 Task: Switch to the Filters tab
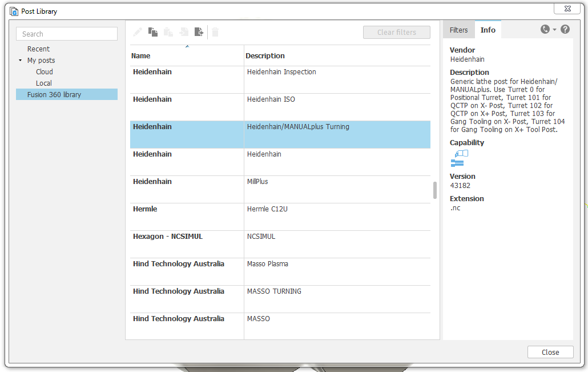(458, 30)
